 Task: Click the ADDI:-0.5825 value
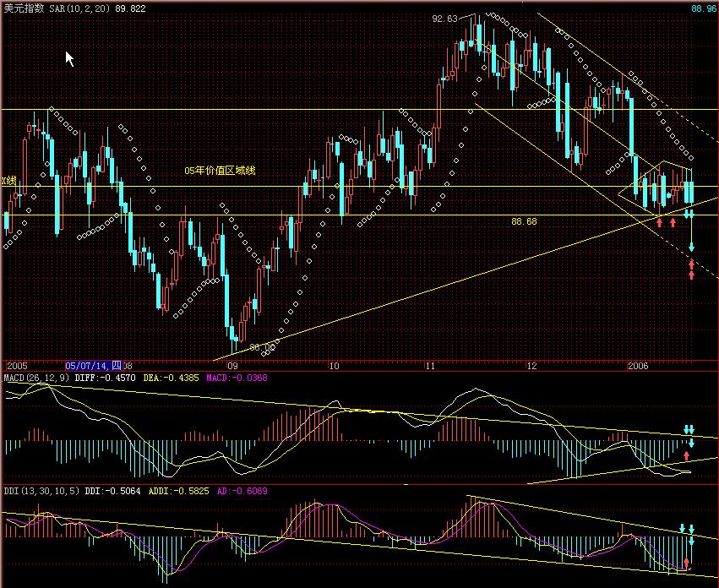click(x=179, y=491)
